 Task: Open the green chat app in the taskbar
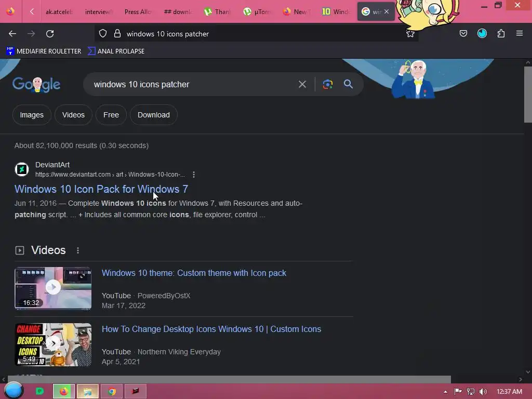[x=39, y=391]
